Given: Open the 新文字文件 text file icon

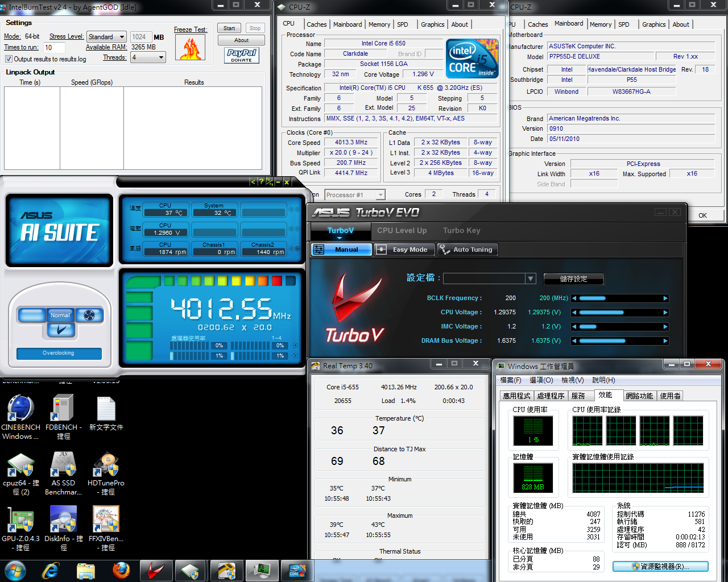Looking at the screenshot, I should (106, 414).
